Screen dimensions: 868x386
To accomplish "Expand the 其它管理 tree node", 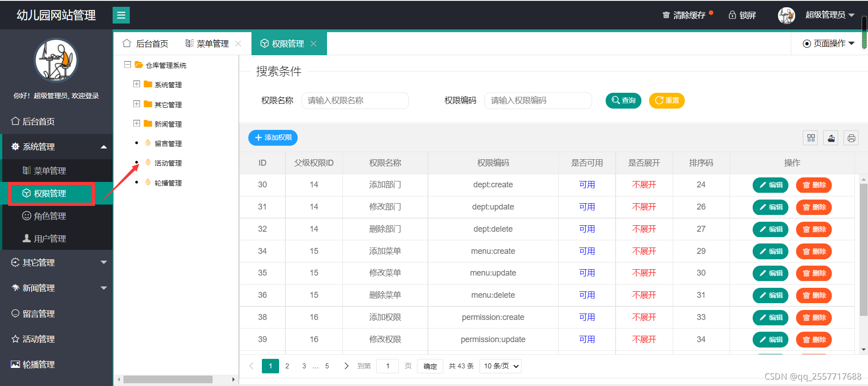I will 137,104.
